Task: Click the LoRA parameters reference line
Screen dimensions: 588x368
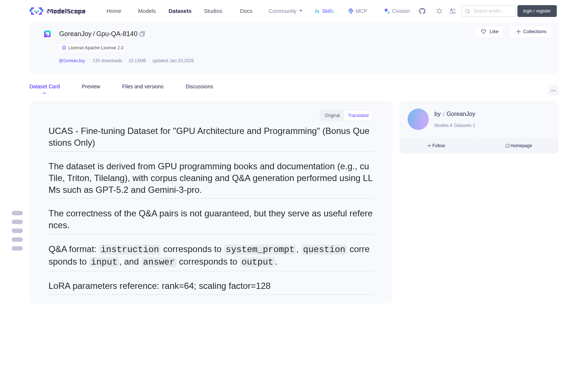Action: [159, 286]
